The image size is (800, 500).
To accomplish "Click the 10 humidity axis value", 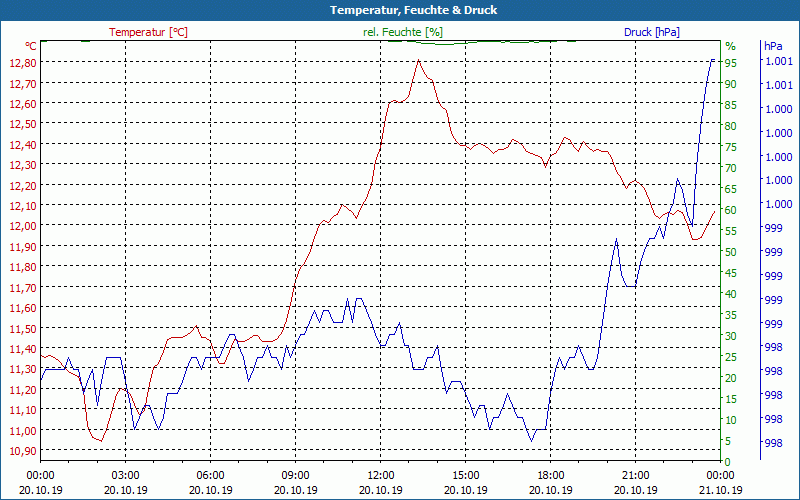I will pyautogui.click(x=731, y=420).
